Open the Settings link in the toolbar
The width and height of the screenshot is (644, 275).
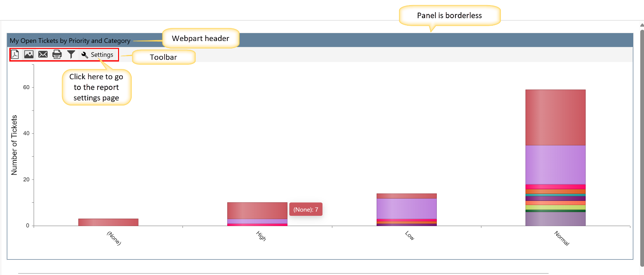point(102,55)
